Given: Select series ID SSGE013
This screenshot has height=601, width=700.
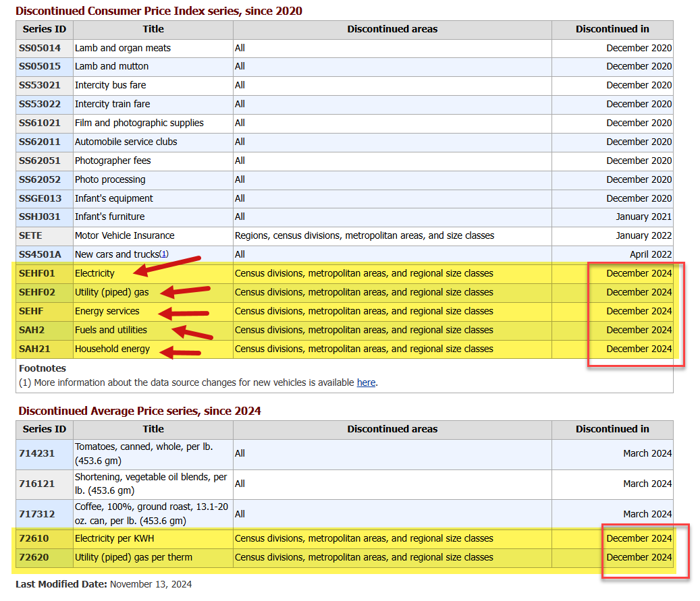Looking at the screenshot, I should [41, 198].
